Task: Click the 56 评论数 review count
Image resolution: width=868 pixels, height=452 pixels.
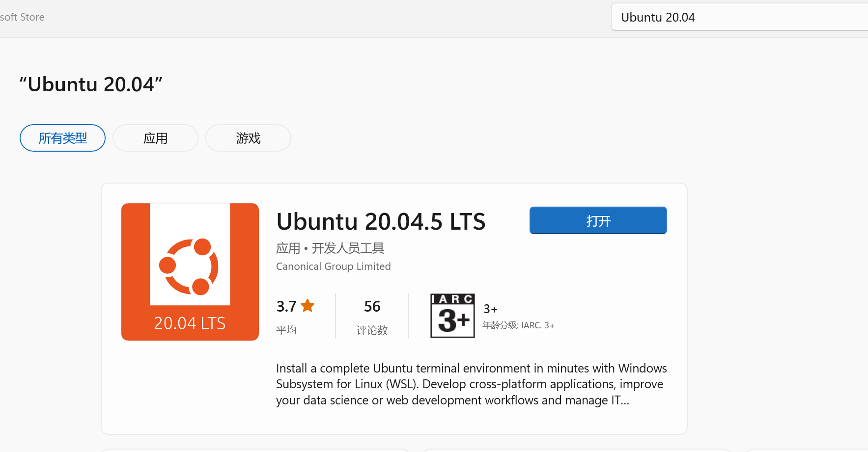Action: (x=372, y=317)
